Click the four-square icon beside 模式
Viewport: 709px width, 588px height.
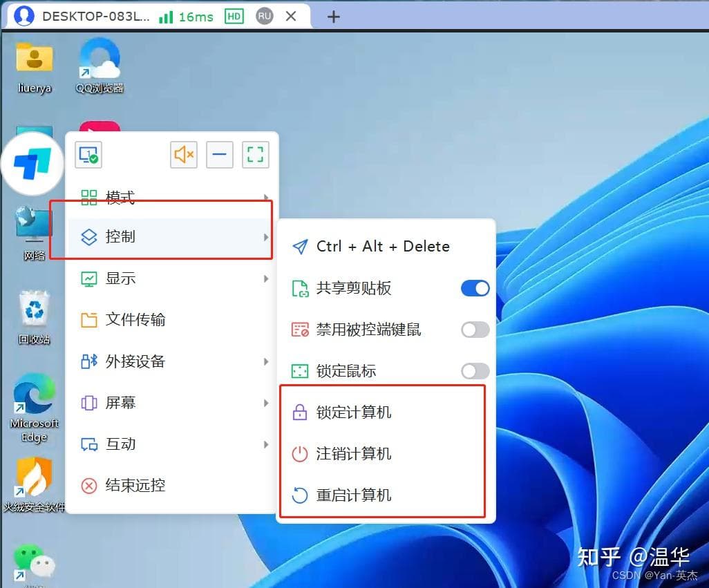(x=88, y=198)
